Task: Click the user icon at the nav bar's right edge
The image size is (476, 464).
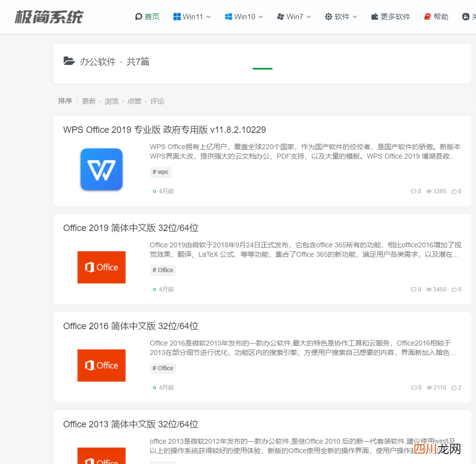Action: coord(466,17)
